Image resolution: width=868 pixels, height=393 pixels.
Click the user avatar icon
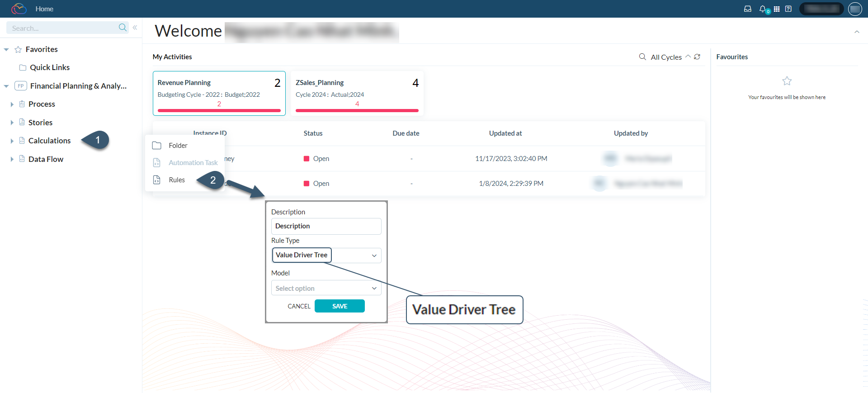[855, 9]
